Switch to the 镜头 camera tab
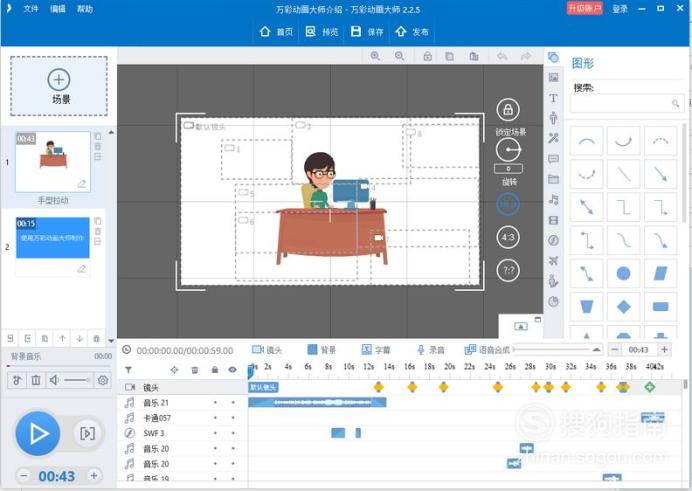The image size is (692, 491). 267,350
